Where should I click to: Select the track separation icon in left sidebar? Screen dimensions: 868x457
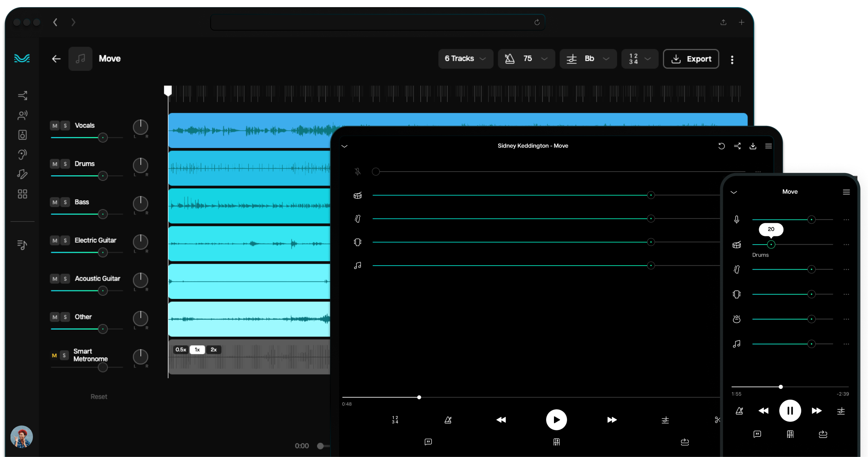(x=22, y=95)
